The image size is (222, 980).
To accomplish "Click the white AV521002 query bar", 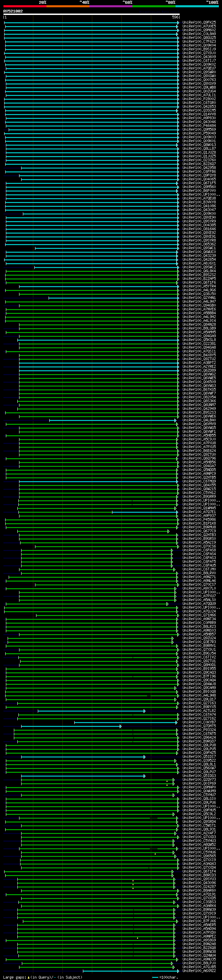I will pos(92,14).
